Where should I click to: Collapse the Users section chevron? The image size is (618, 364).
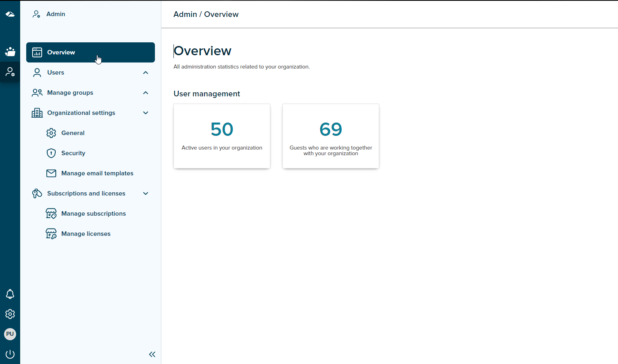click(145, 73)
